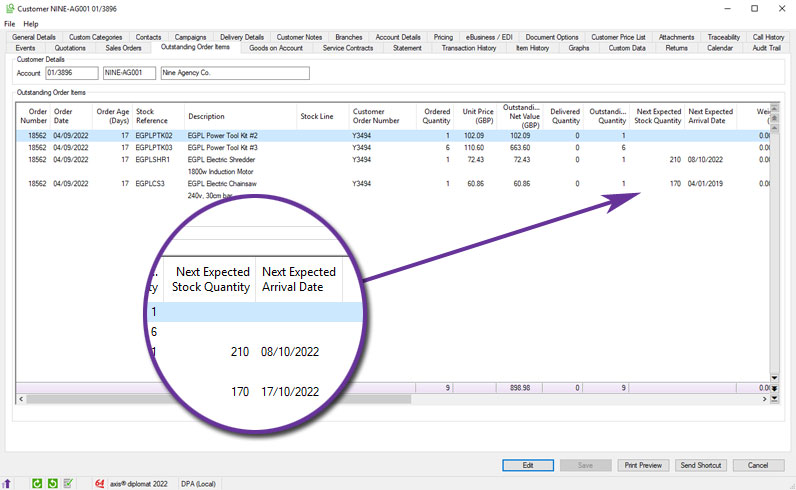Select the Campaigns tab
Viewport: 796px width, 490px height.
pyautogui.click(x=190, y=37)
